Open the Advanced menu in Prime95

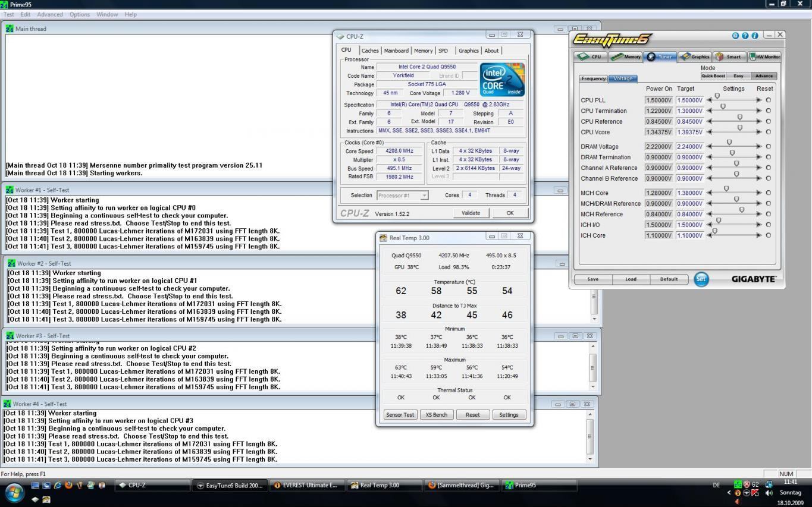point(50,14)
